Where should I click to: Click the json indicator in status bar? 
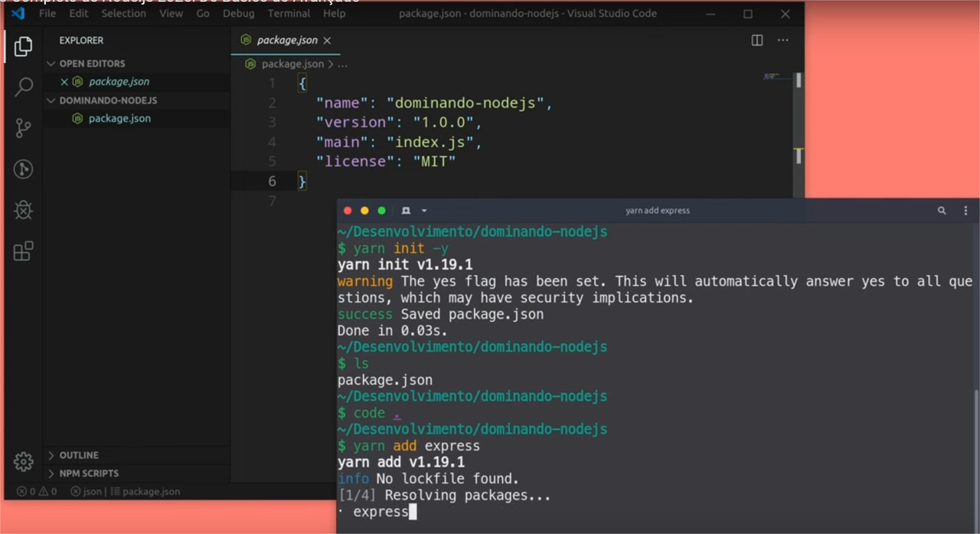[86, 491]
